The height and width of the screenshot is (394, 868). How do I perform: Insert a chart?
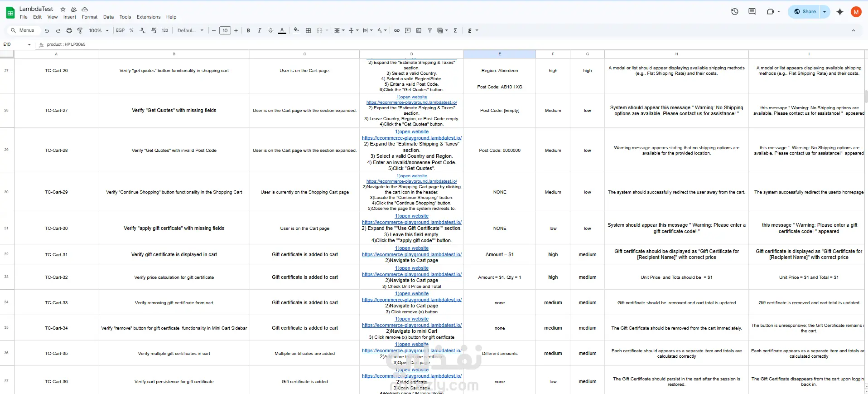pos(419,30)
